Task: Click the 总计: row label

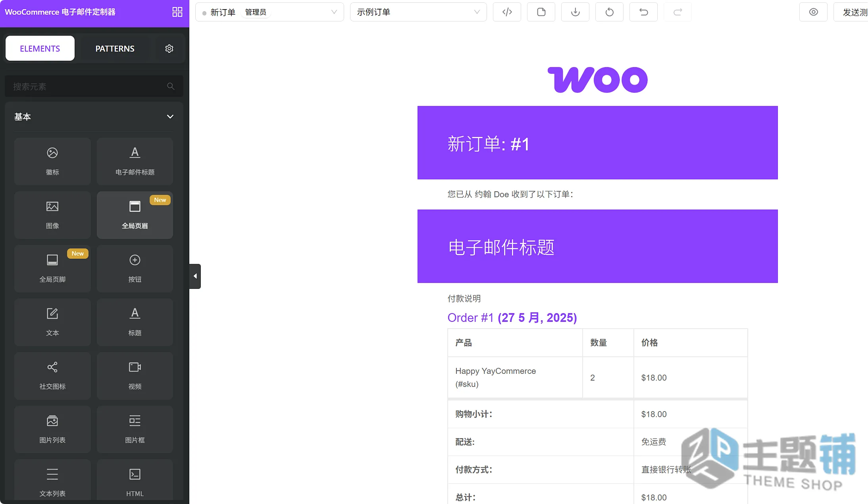Action: (x=465, y=497)
